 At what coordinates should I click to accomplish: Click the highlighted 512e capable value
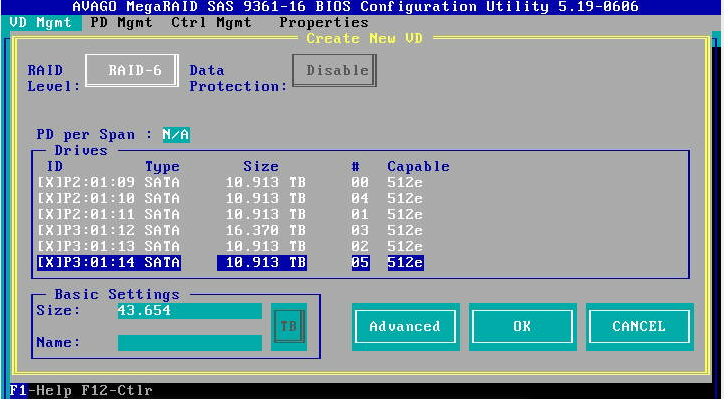pos(405,262)
